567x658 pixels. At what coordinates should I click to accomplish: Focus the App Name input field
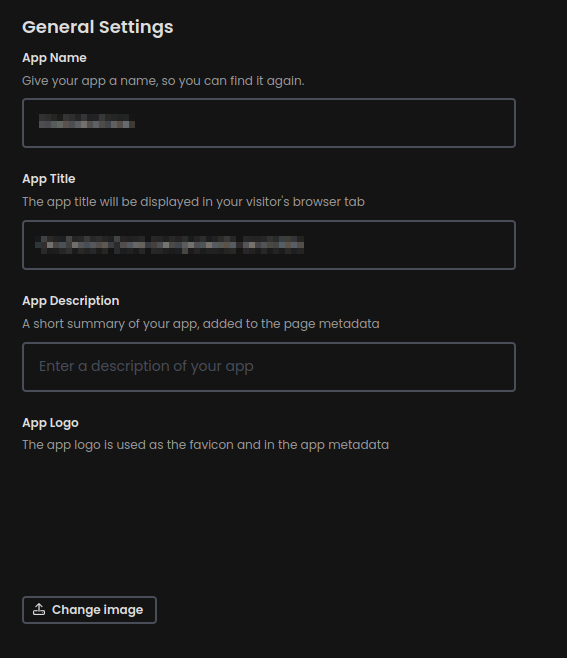pyautogui.click(x=269, y=123)
